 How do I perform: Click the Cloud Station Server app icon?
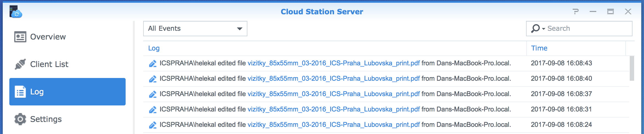16,12
